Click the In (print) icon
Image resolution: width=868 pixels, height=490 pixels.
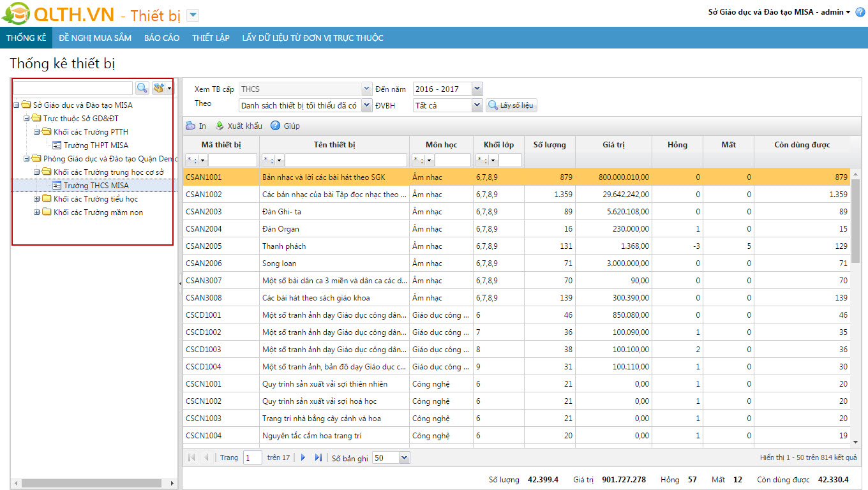[x=191, y=126]
